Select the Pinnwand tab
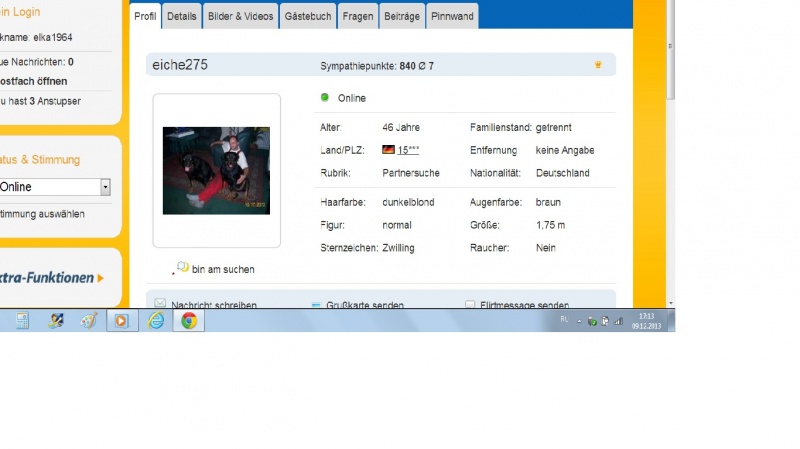 453,17
